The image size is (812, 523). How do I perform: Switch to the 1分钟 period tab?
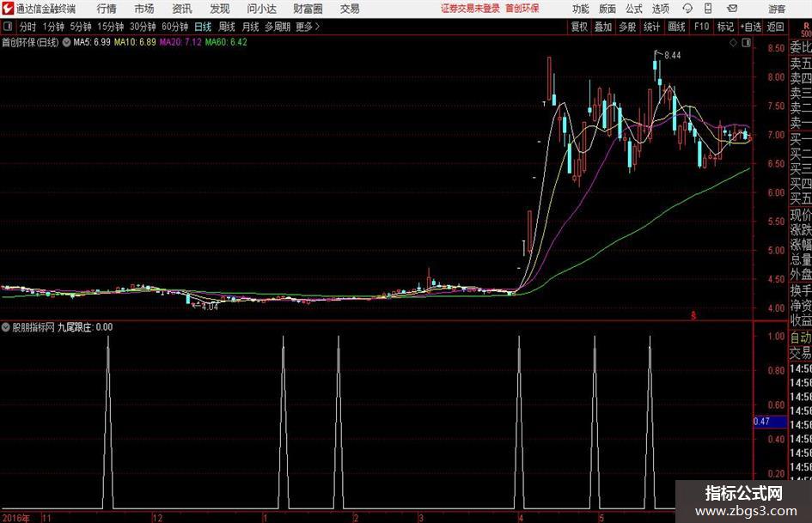pos(52,27)
